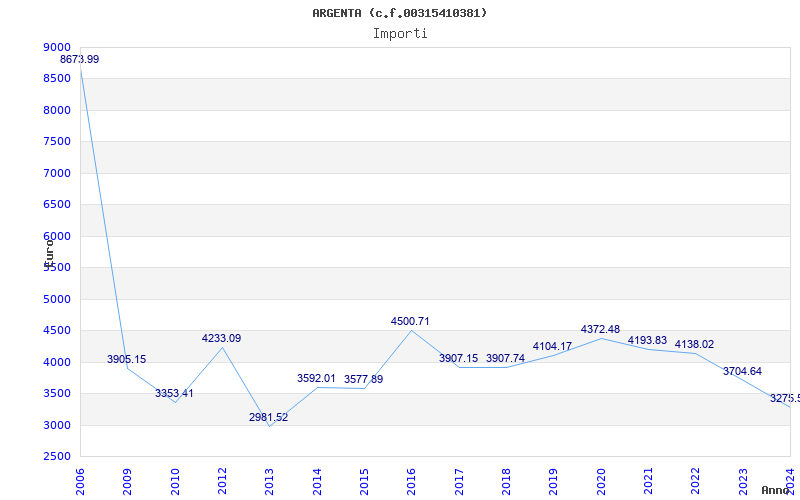
Task: Click the 4500.71 data label
Action: click(410, 321)
